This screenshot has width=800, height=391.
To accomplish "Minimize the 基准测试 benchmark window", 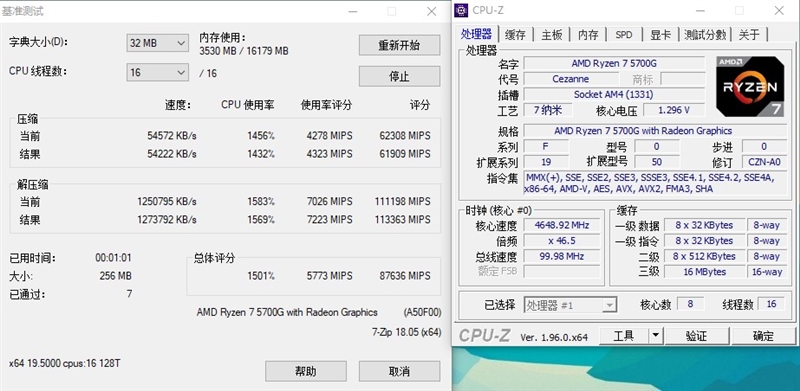I will tap(352, 11).
